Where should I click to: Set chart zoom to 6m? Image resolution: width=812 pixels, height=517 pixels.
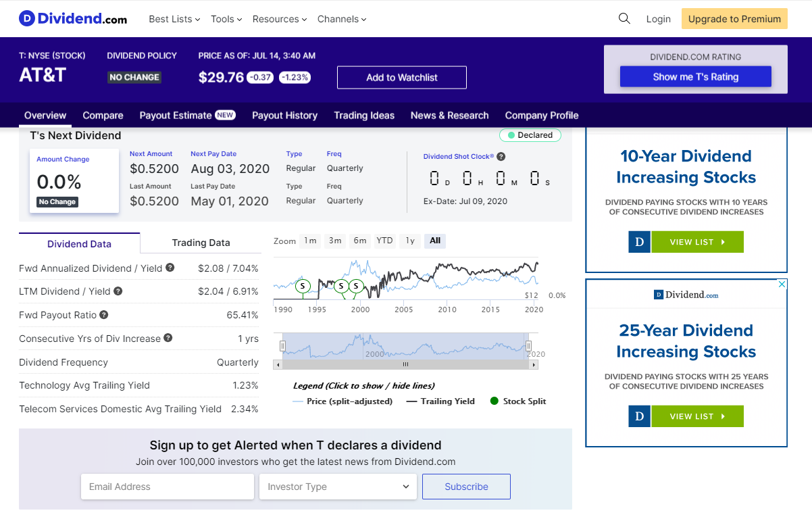tap(360, 241)
